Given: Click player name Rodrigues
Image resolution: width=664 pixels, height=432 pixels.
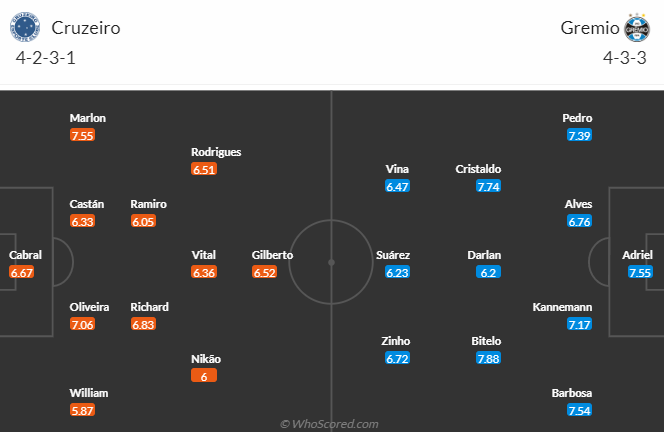Looking at the screenshot, I should pos(216,152).
